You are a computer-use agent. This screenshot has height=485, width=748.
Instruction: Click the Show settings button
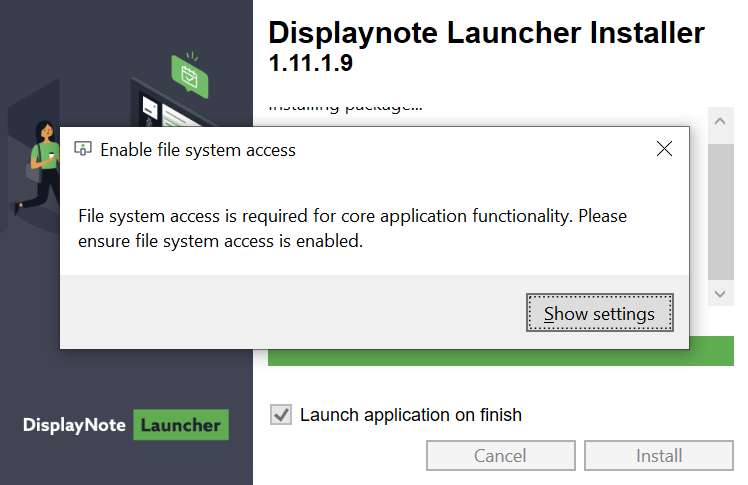[600, 312]
